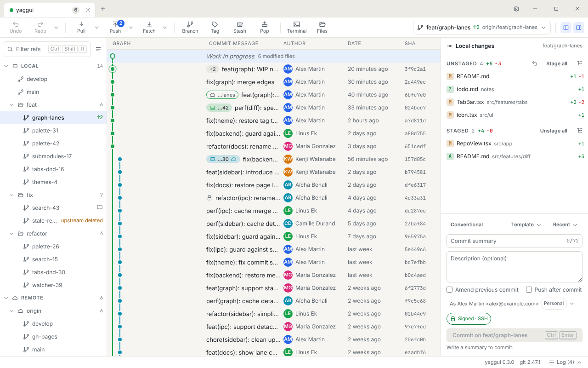Expand the Log (4) status panel
The image size is (588, 368).
pos(565,362)
